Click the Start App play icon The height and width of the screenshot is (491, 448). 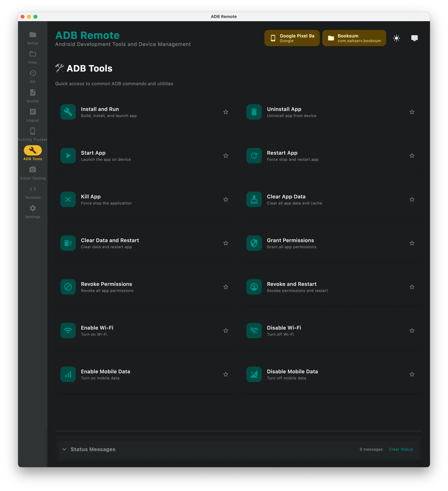[x=68, y=156]
